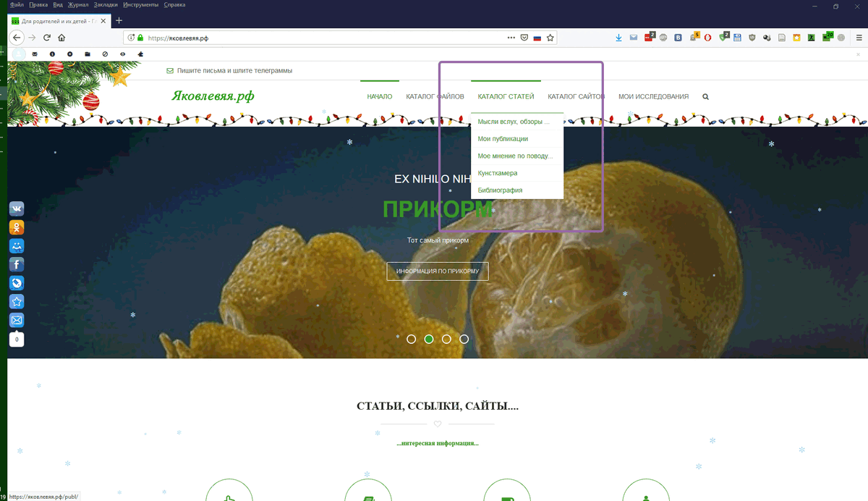868x501 pixels.
Task: Open the Firefox hamburger menu
Action: pos(859,38)
